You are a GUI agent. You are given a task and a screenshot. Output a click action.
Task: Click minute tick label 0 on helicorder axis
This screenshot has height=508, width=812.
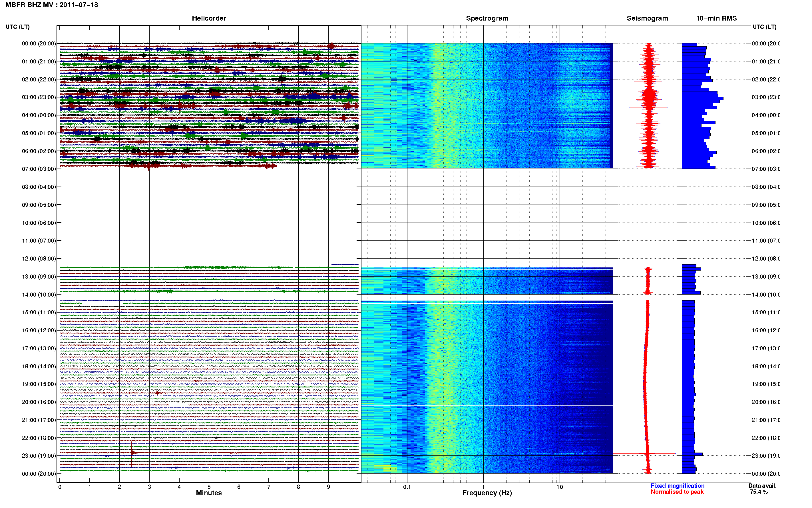tap(60, 487)
